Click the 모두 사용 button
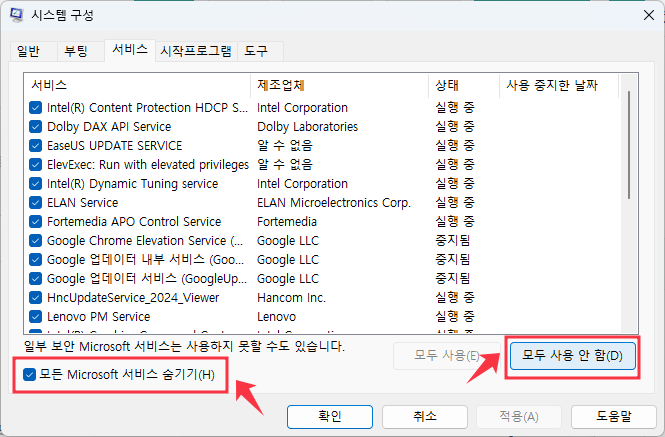Image resolution: width=665 pixels, height=437 pixels. (447, 356)
